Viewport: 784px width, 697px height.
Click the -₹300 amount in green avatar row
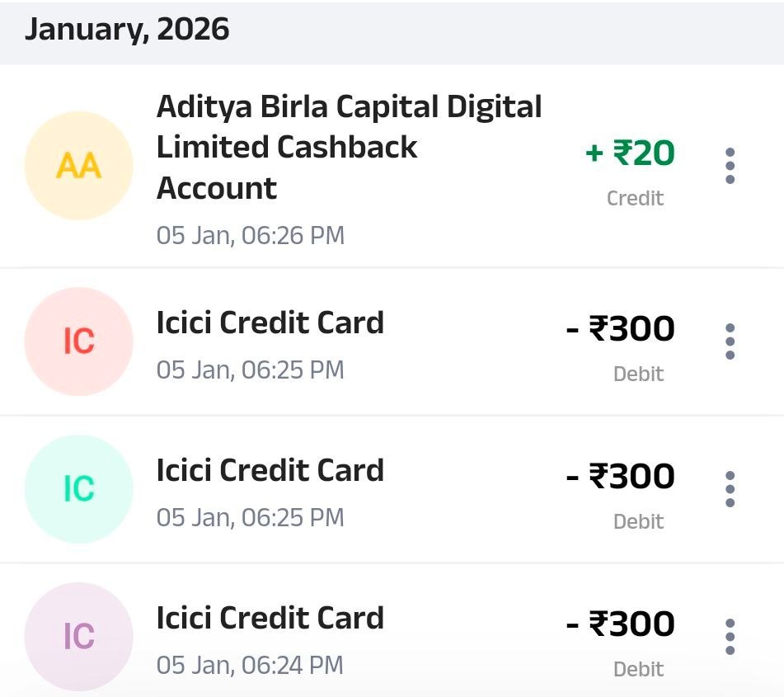621,477
